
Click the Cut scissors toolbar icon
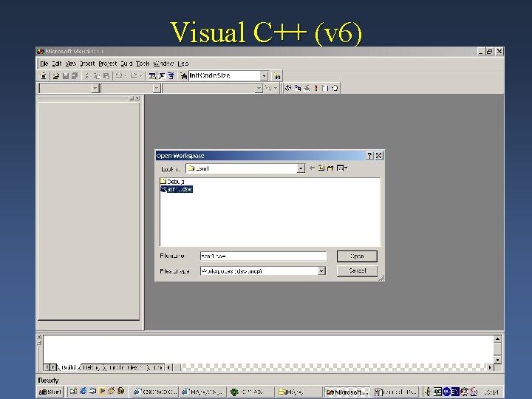click(x=87, y=76)
